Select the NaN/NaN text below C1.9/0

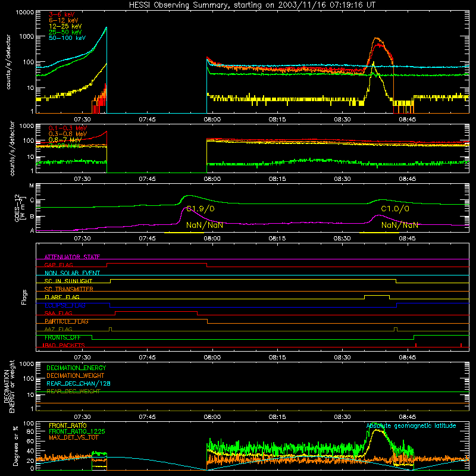(205, 226)
